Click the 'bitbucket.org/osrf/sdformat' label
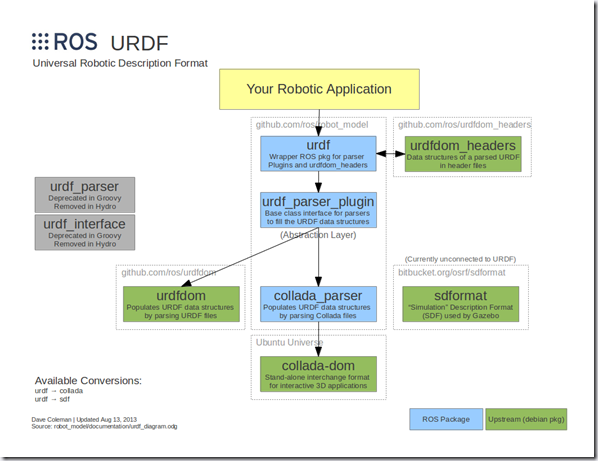 coord(452,273)
